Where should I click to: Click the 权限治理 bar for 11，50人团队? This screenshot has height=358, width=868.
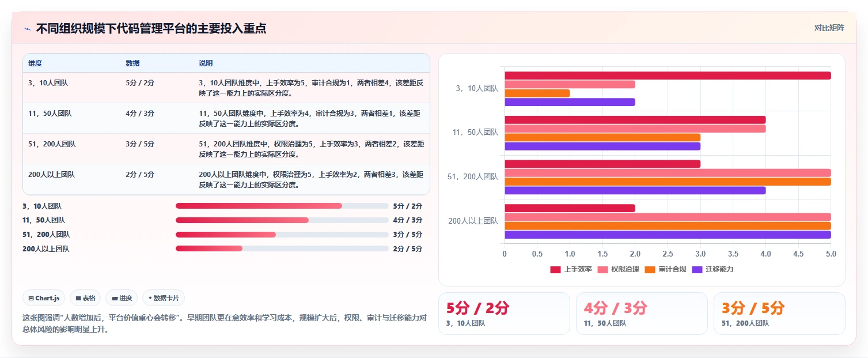point(635,129)
